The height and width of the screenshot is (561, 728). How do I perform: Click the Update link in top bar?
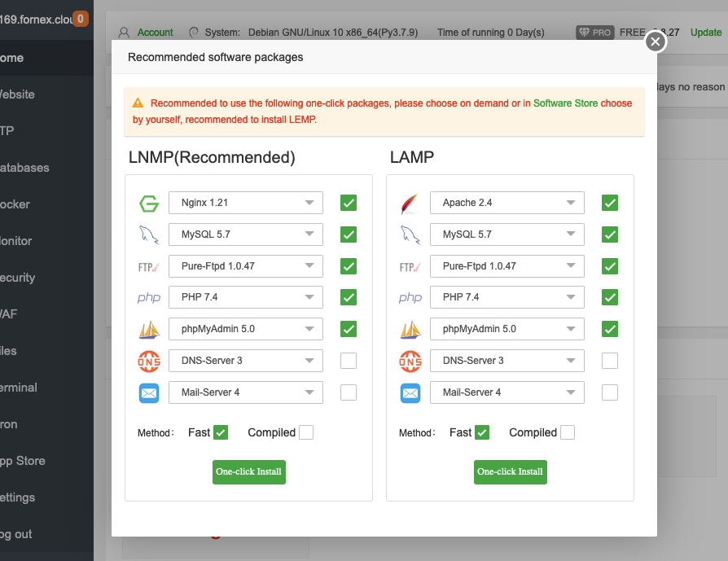(706, 33)
